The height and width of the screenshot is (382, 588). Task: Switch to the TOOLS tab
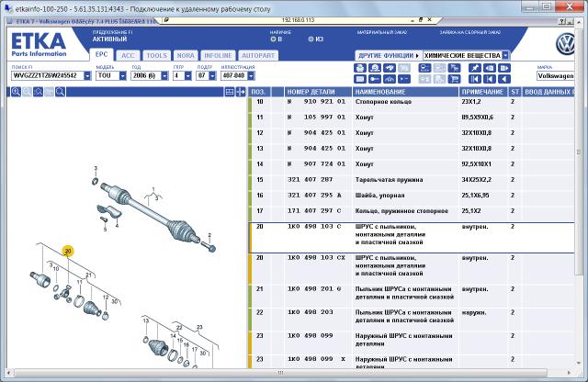pyautogui.click(x=157, y=55)
